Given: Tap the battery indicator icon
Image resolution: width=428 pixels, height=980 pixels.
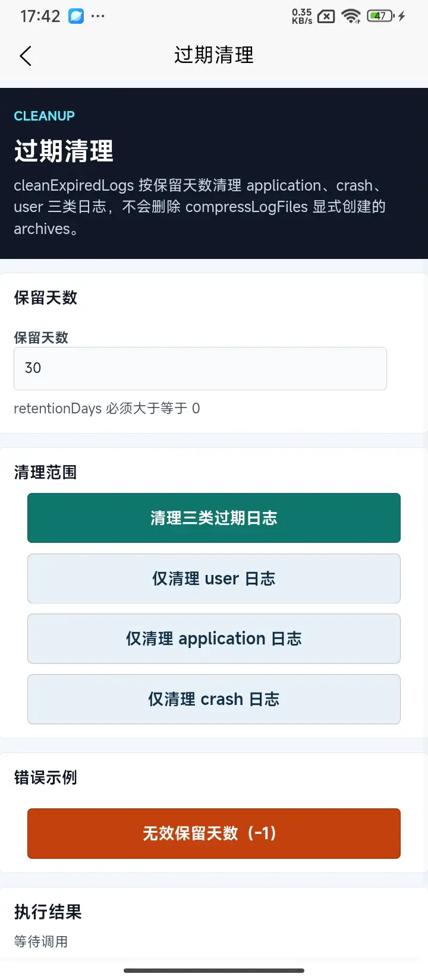Looking at the screenshot, I should pos(380,16).
